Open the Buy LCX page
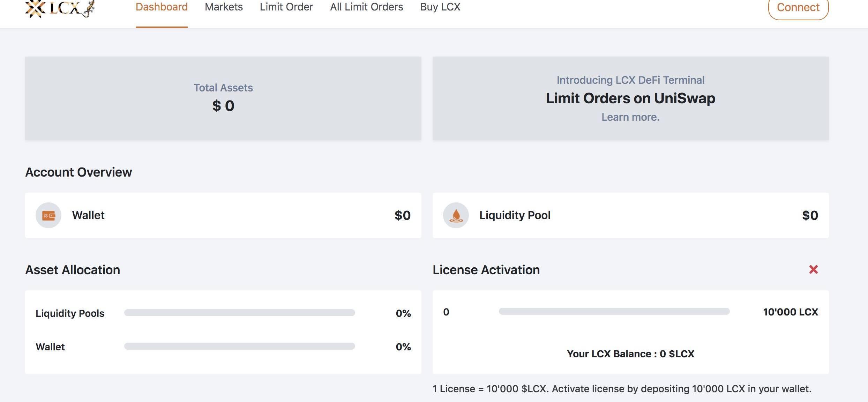This screenshot has width=868, height=402. tap(440, 7)
